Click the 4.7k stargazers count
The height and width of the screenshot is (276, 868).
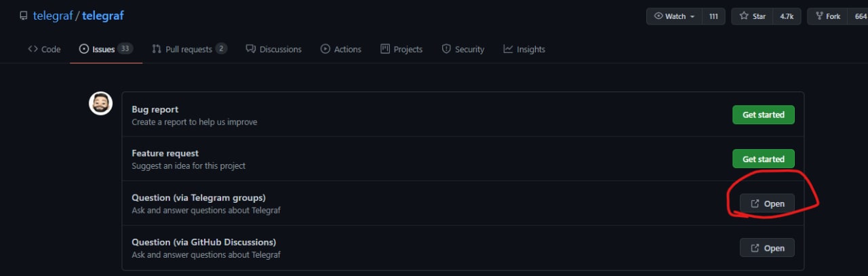(x=787, y=16)
